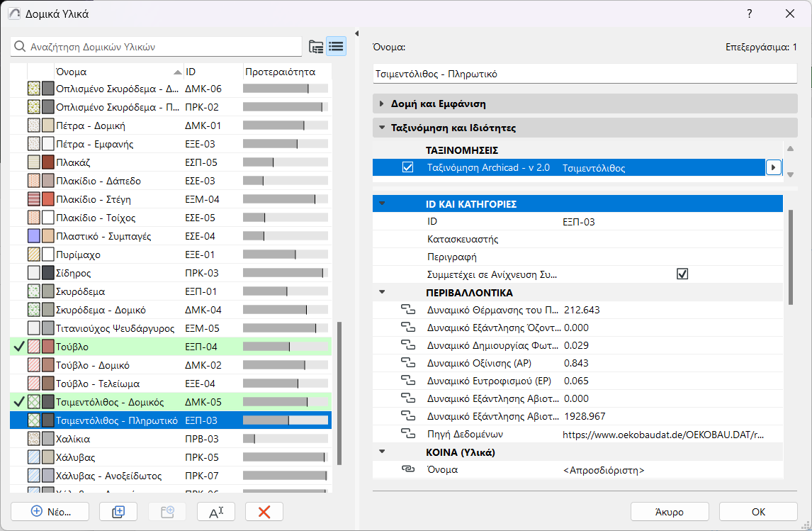Viewport: 812px width, 531px height.
Task: Click the help question mark button
Action: (750, 13)
